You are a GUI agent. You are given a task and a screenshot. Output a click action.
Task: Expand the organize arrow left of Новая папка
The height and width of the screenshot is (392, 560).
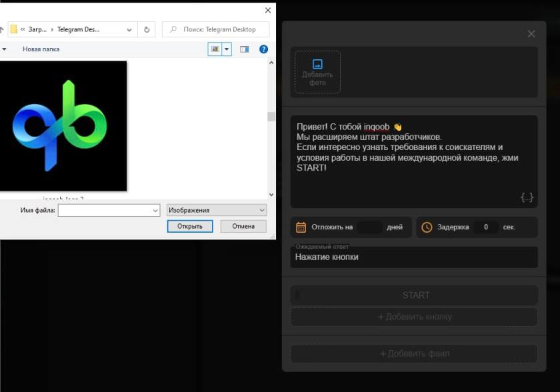(4, 49)
